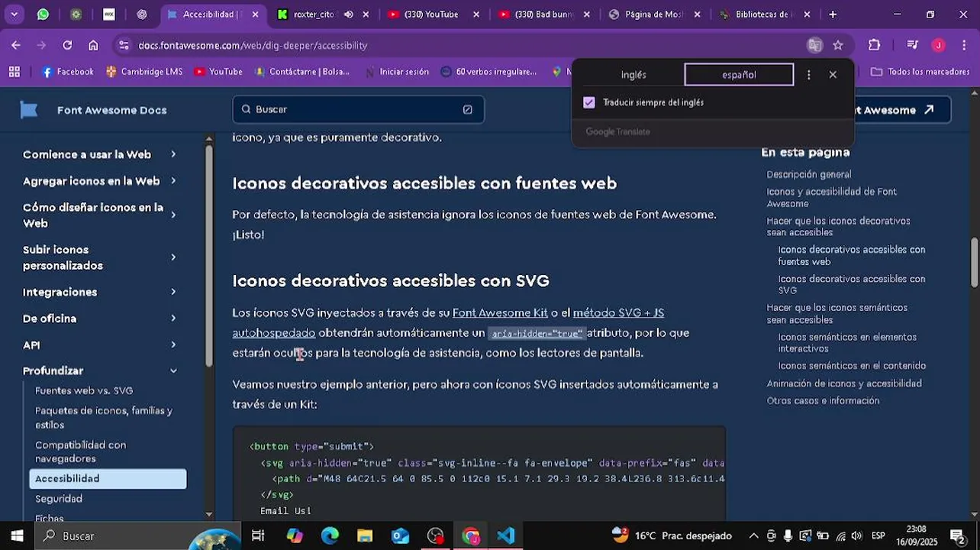This screenshot has height=550, width=980.
Task: Show hidden system tray icons
Action: coord(753,535)
